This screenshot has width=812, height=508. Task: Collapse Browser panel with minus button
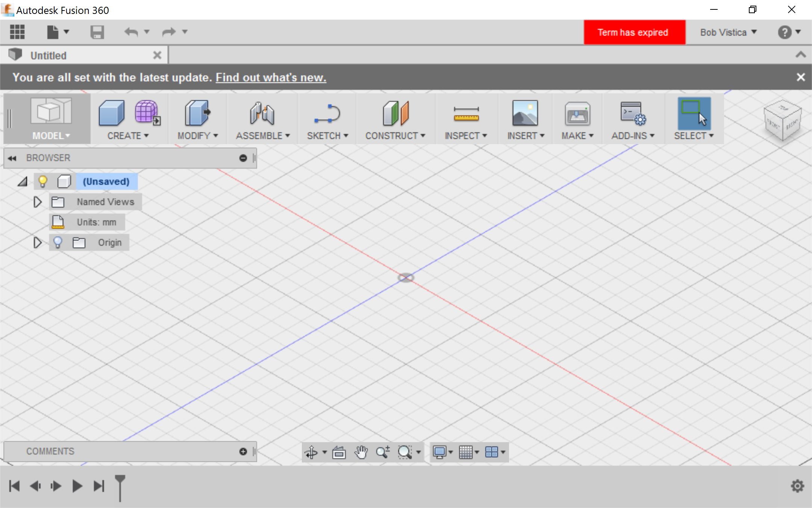click(243, 158)
